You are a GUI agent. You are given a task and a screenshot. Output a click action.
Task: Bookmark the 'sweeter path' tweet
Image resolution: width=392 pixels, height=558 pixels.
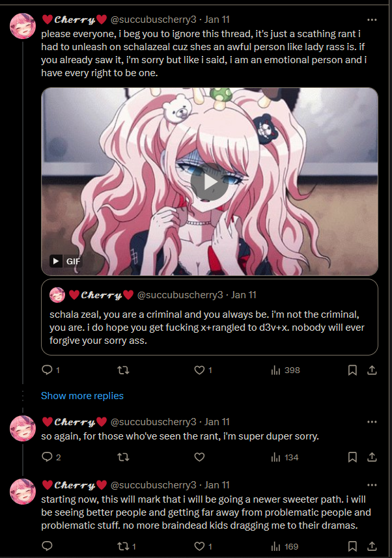pos(352,546)
